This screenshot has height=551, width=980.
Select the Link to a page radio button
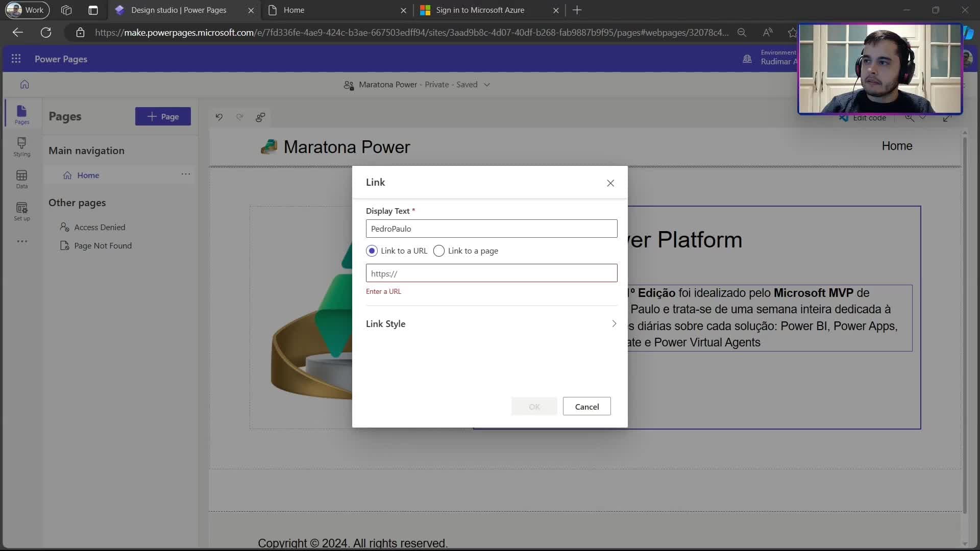438,251
